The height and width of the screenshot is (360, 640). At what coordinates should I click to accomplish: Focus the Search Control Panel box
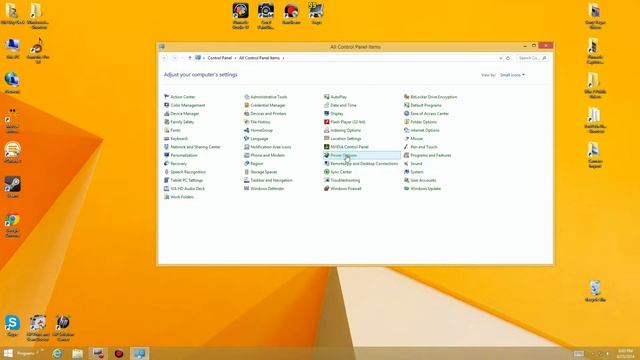[532, 58]
